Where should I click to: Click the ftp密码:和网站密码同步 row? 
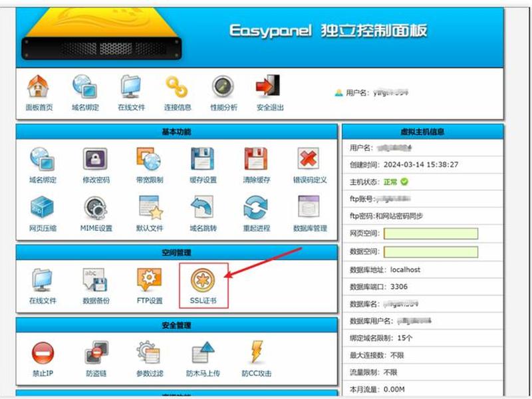point(423,215)
